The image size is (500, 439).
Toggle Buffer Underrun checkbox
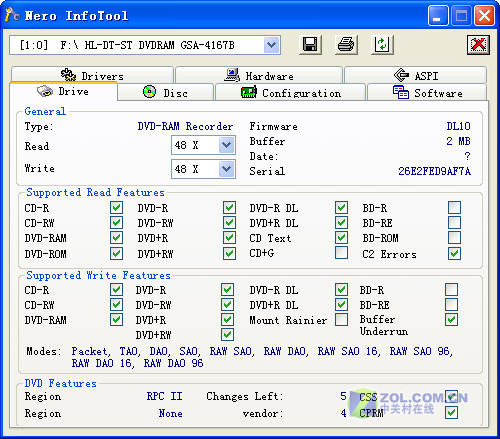[451, 319]
